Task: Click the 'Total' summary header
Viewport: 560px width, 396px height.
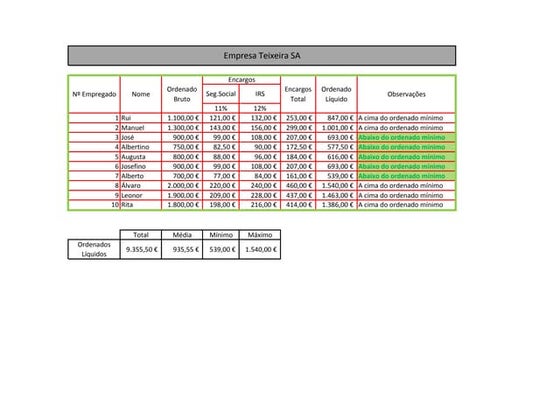Action: click(141, 235)
